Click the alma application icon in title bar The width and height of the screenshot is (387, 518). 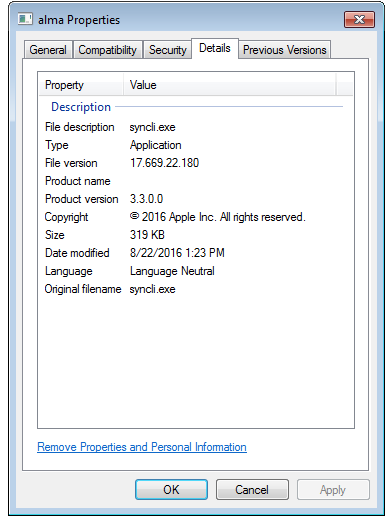[x=25, y=19]
